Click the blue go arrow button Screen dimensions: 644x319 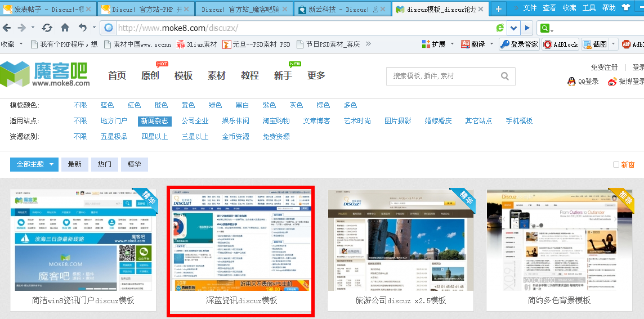point(527,28)
